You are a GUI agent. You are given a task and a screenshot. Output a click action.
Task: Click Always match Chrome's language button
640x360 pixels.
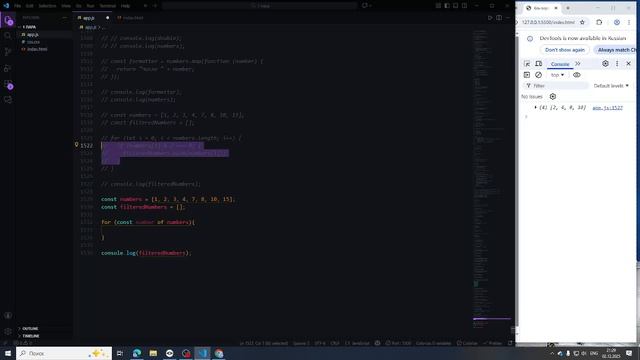pyautogui.click(x=616, y=50)
